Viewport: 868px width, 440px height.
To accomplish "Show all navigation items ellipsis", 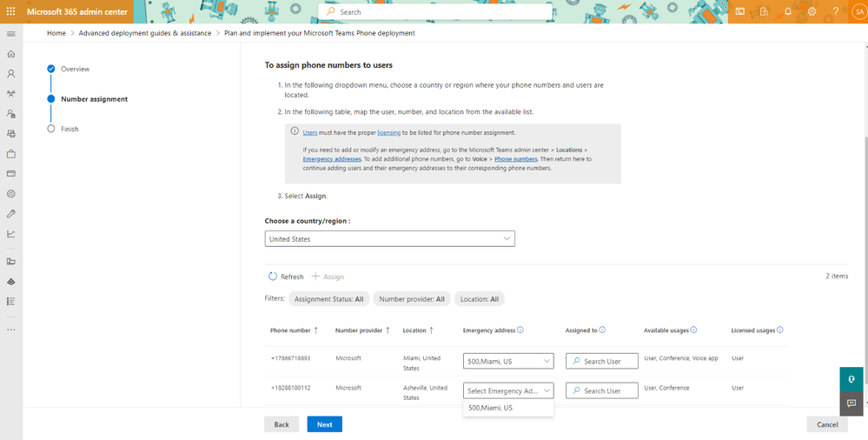I will [11, 330].
